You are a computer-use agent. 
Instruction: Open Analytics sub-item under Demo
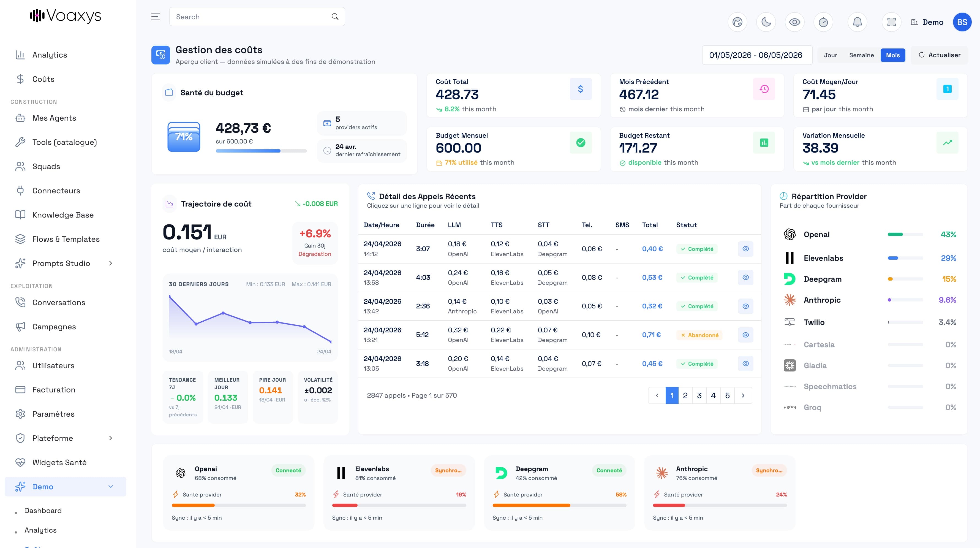click(x=40, y=530)
